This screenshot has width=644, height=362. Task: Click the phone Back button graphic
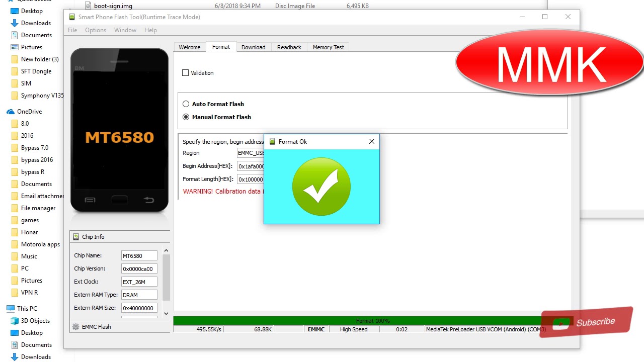click(x=149, y=200)
